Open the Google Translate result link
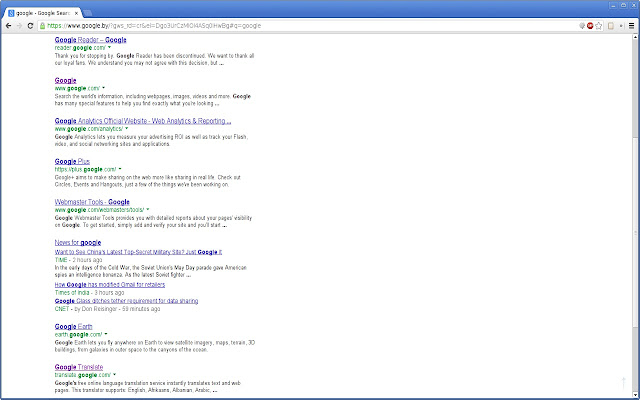Image resolution: width=640 pixels, height=400 pixels. (x=79, y=367)
